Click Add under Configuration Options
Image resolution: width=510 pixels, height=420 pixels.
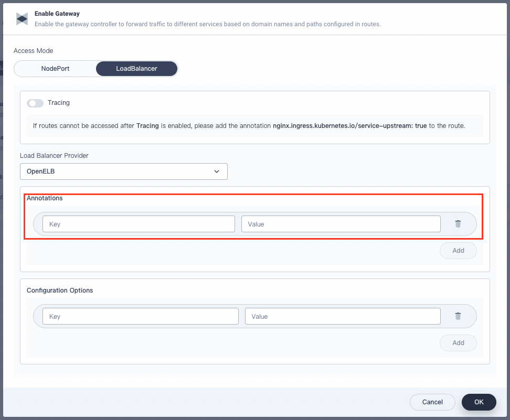[458, 342]
